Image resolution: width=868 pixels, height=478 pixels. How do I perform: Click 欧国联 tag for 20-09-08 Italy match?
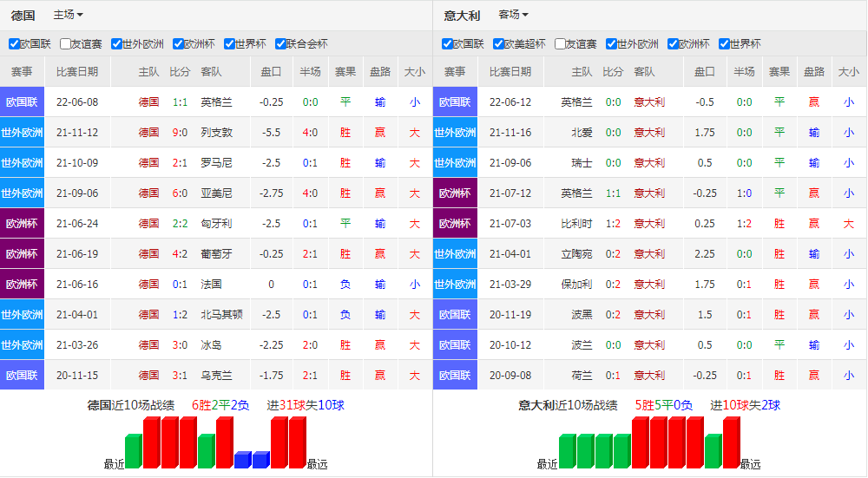pyautogui.click(x=455, y=375)
